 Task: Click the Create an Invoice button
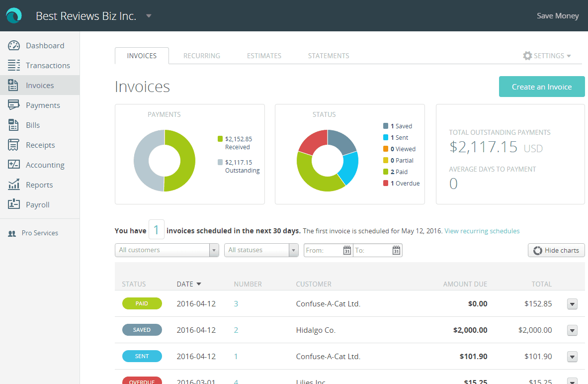pyautogui.click(x=542, y=87)
